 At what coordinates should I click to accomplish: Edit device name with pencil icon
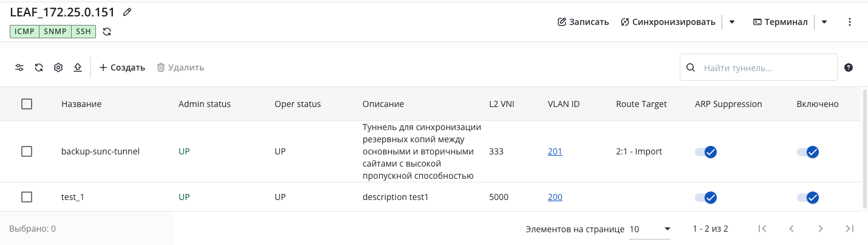click(127, 12)
